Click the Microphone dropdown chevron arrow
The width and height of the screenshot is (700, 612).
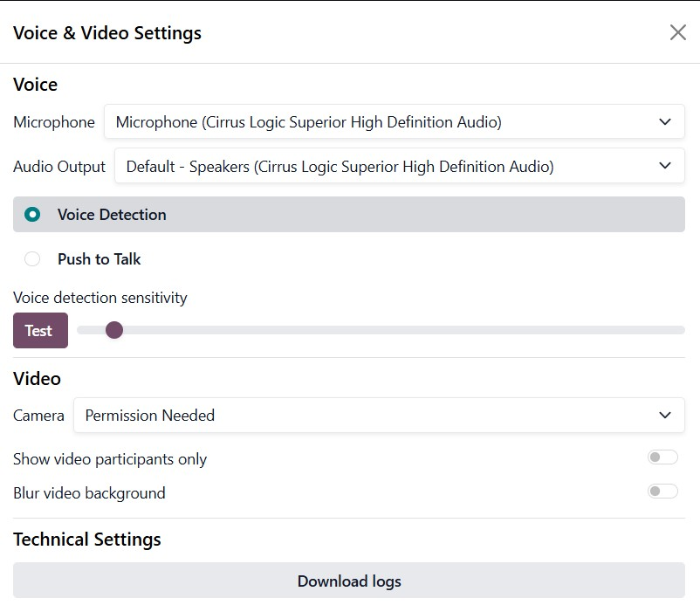(665, 122)
